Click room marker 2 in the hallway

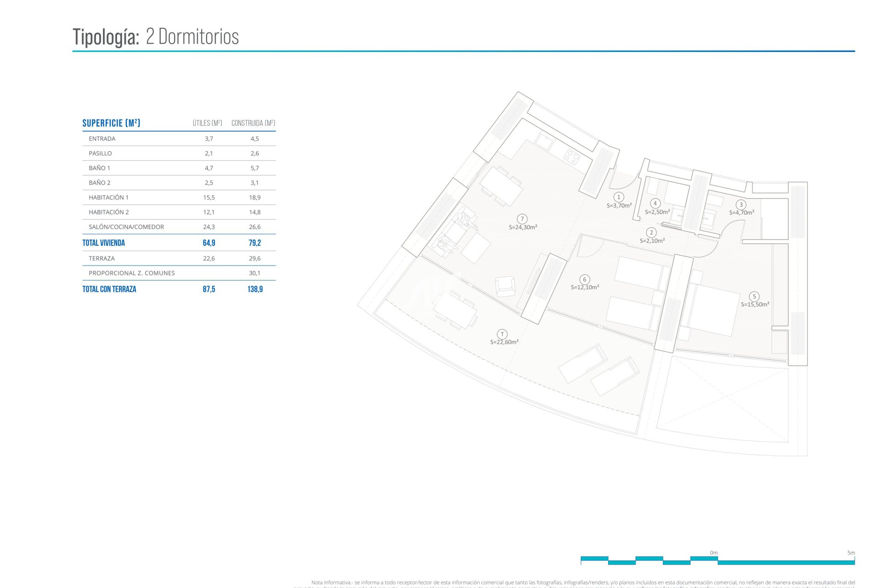651,232
